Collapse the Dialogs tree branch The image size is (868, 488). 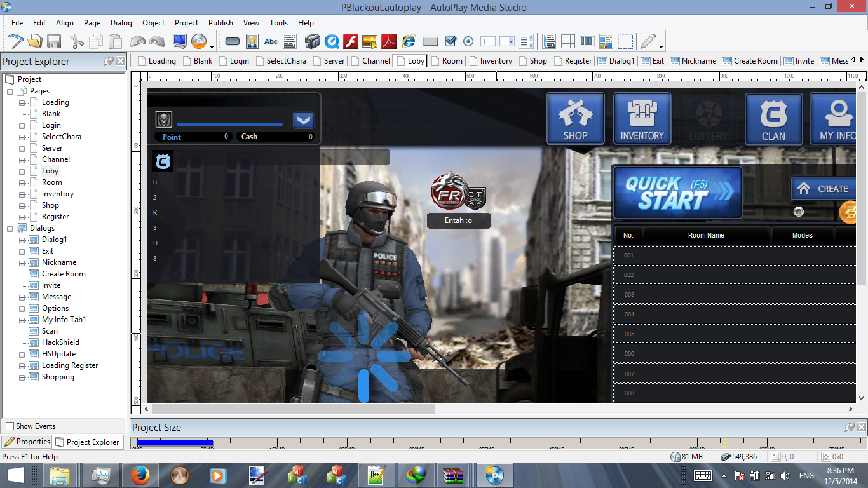tap(10, 228)
